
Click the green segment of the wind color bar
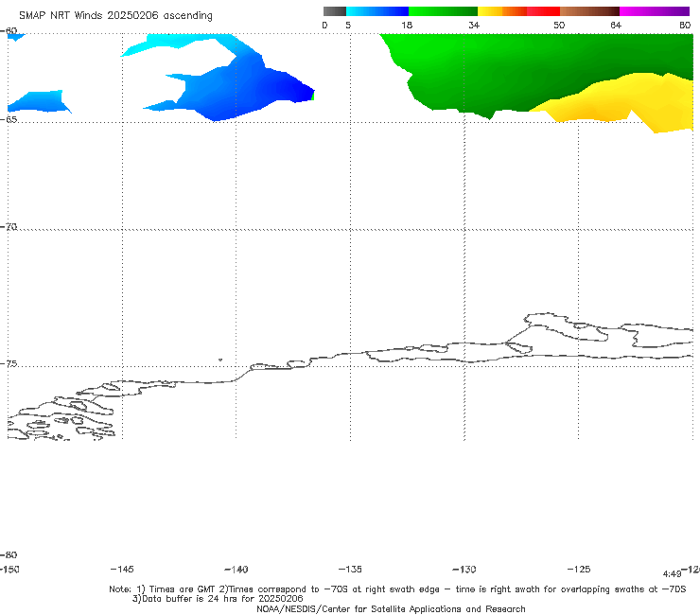(x=443, y=11)
